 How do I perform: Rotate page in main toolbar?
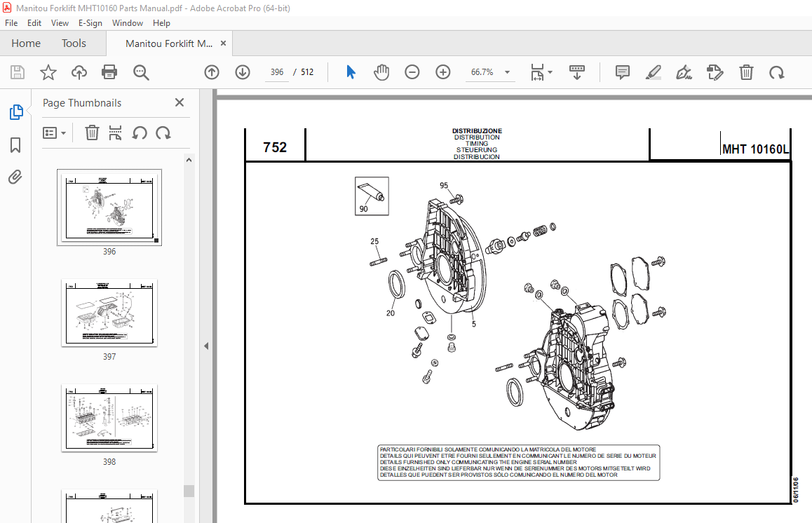pyautogui.click(x=776, y=72)
